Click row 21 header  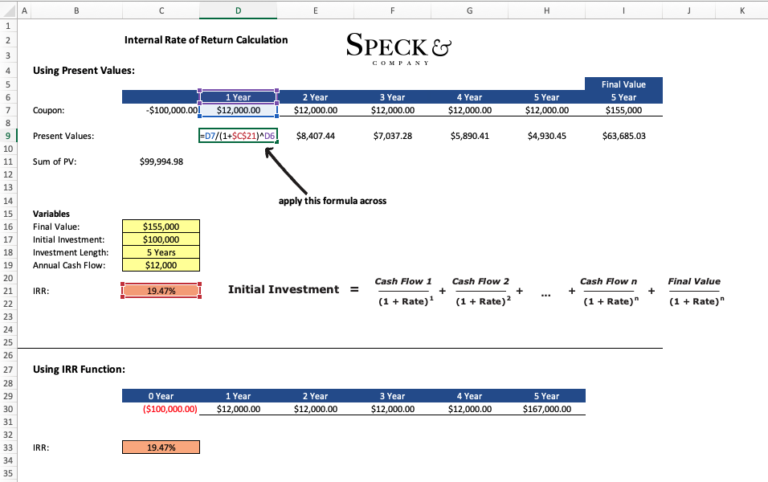(8, 290)
